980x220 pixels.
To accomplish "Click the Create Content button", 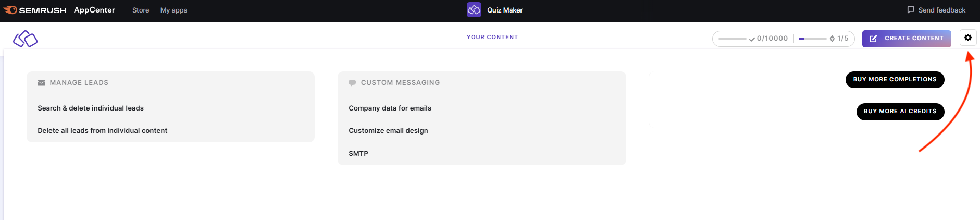I will click(x=906, y=38).
